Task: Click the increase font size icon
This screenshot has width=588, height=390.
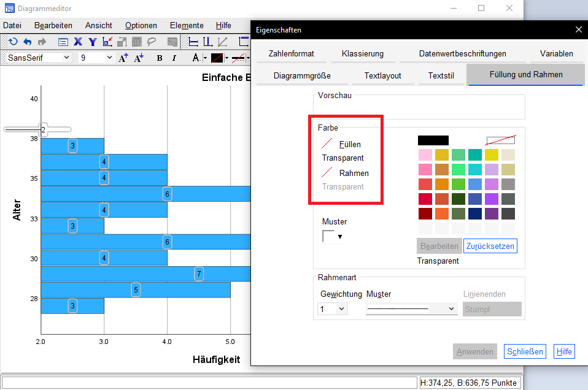Action: click(x=123, y=58)
